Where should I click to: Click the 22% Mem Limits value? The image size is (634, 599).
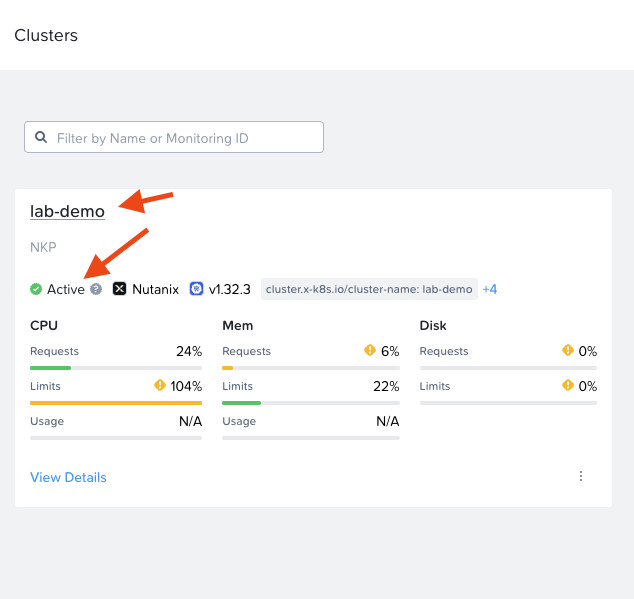386,386
